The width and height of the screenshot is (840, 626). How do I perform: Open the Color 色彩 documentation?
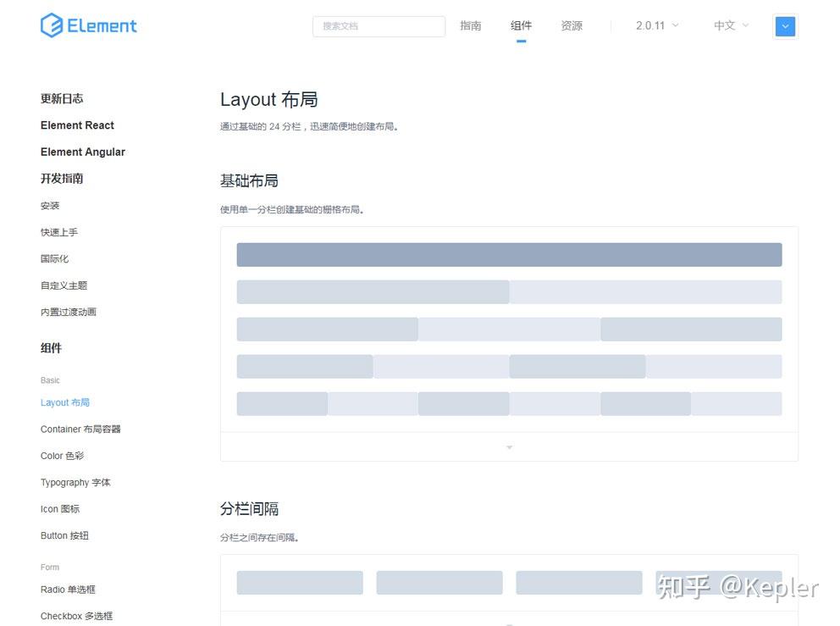click(62, 456)
